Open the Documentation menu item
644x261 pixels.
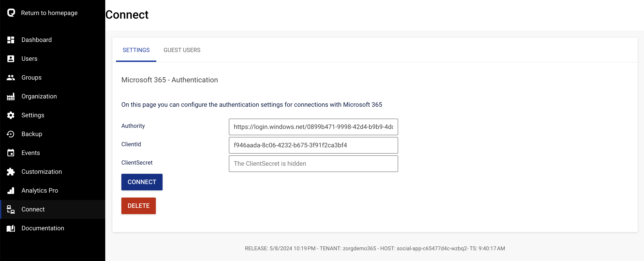pos(52,228)
